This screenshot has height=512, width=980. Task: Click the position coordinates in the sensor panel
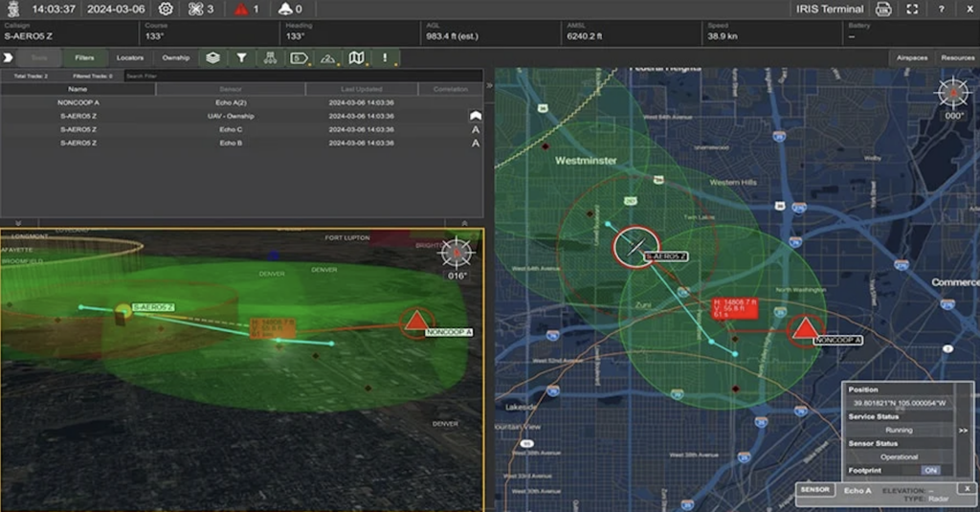tap(900, 403)
